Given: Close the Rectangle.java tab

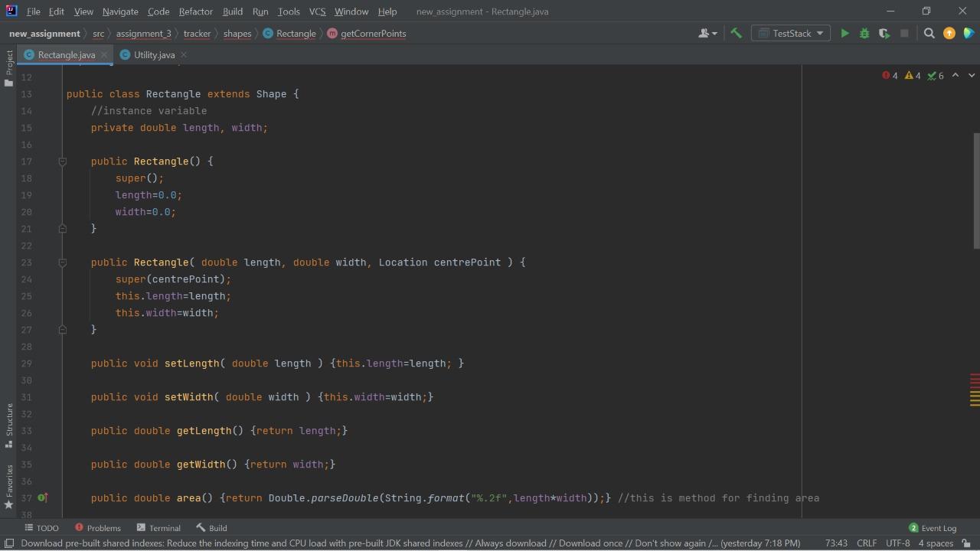Looking at the screenshot, I should pos(104,55).
